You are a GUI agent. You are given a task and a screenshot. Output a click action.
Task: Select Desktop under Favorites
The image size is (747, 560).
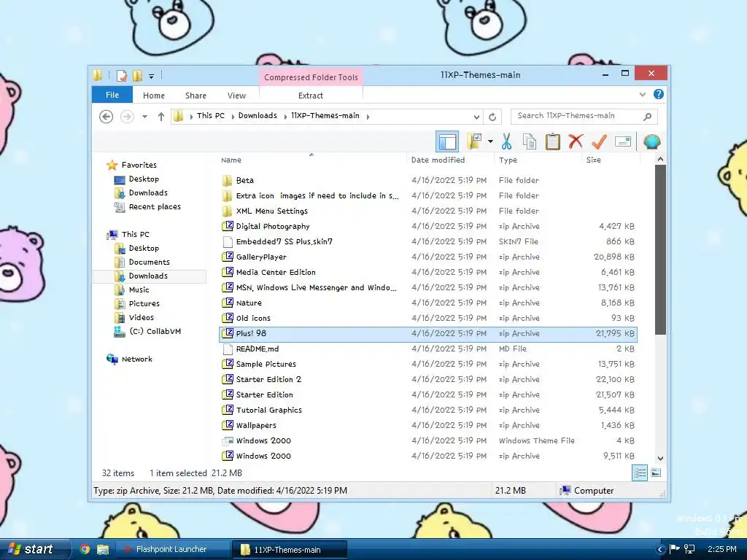(x=144, y=179)
